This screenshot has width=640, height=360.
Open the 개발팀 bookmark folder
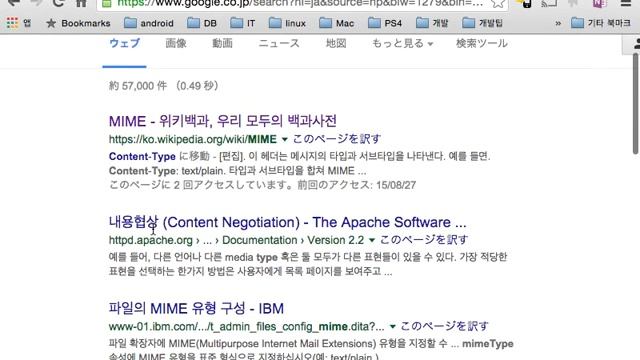point(482,23)
